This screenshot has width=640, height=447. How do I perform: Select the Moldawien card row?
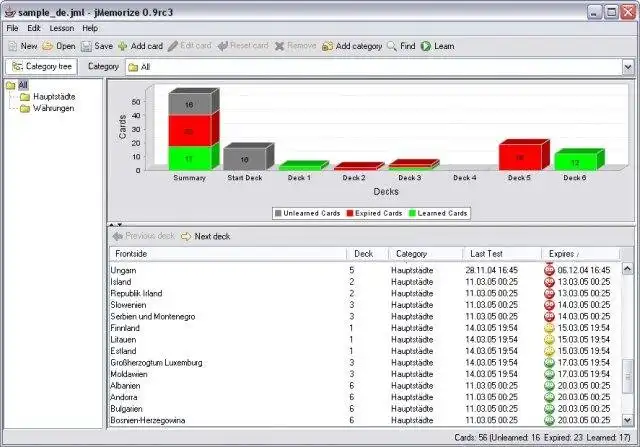(x=365, y=374)
